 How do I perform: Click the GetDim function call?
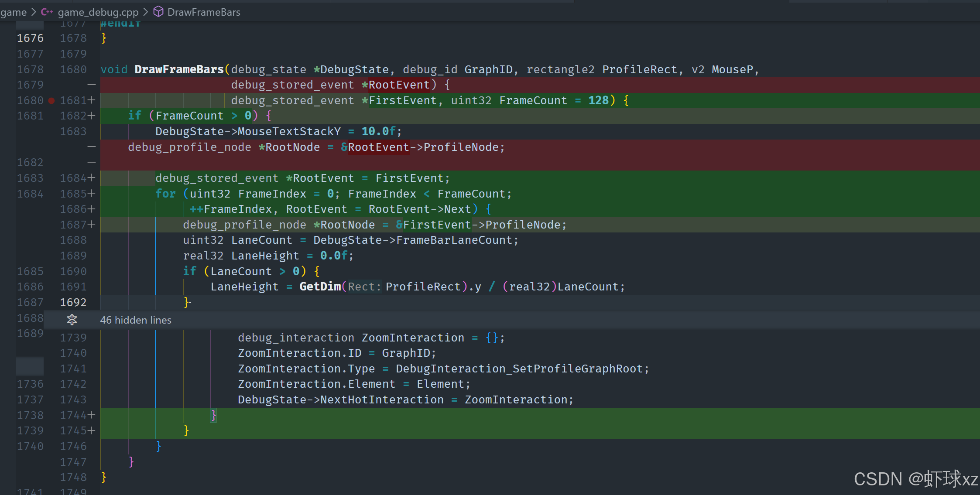click(320, 287)
